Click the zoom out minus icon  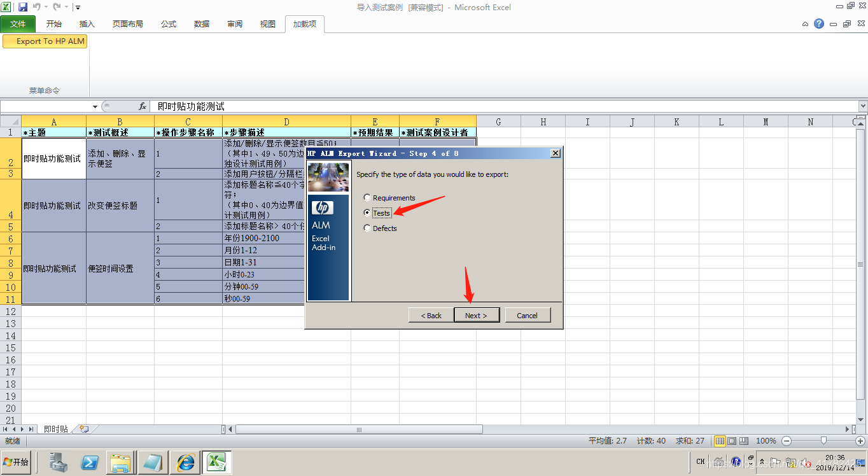click(x=787, y=441)
